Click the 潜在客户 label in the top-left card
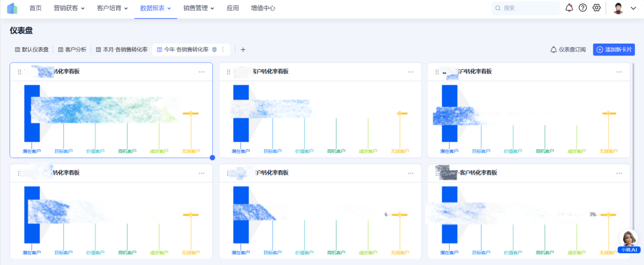Image resolution: width=644 pixels, height=265 pixels. [x=32, y=151]
